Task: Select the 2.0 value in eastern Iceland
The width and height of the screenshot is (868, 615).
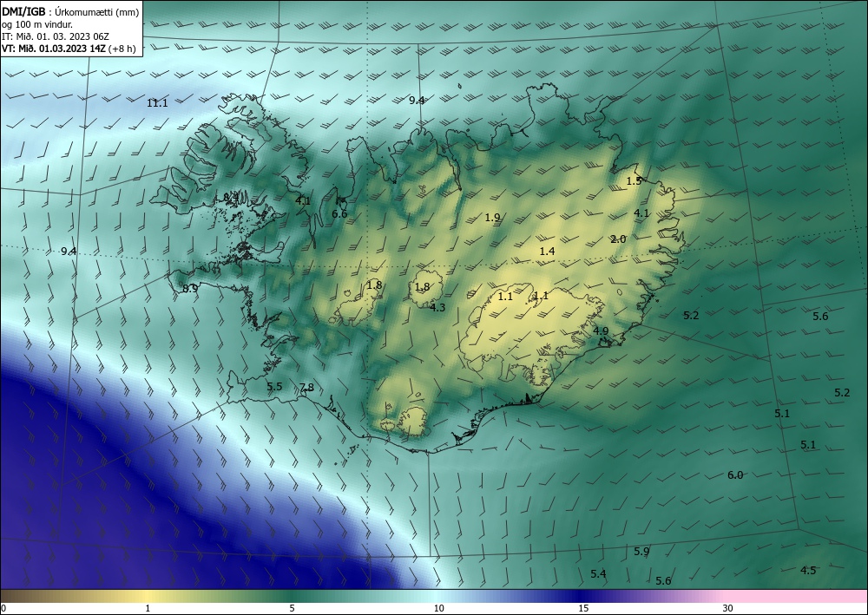Action: click(x=618, y=239)
